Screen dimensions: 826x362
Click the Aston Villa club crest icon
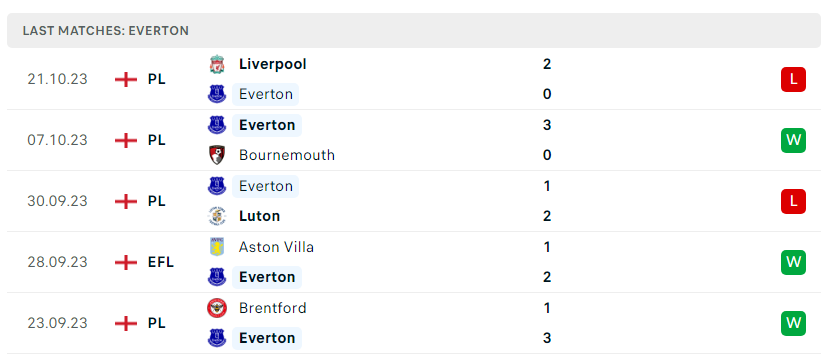(217, 247)
